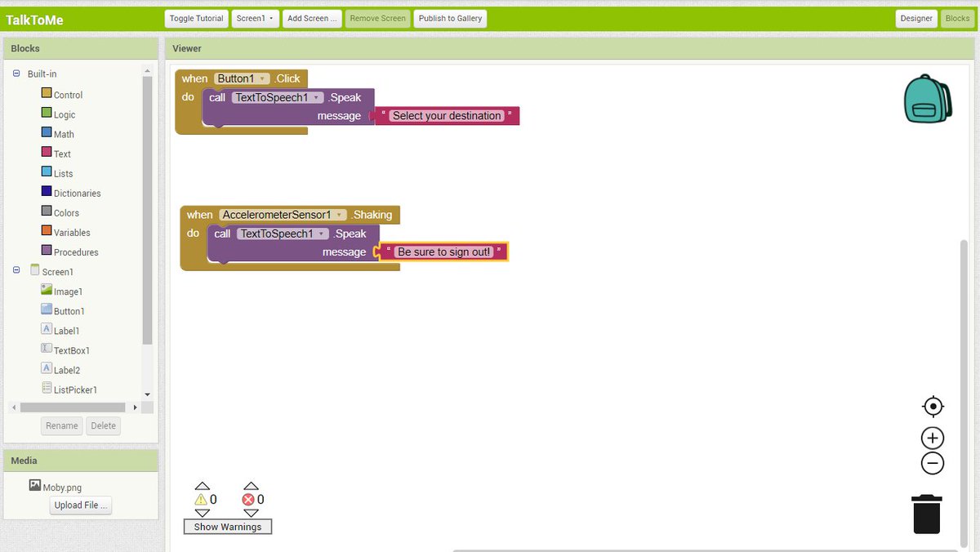Select the Logic blocks category swatch

click(x=47, y=114)
